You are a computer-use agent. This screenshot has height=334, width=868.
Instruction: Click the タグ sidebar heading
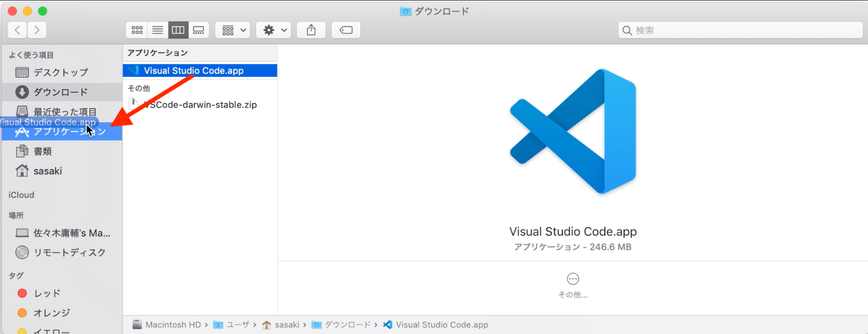coord(16,275)
